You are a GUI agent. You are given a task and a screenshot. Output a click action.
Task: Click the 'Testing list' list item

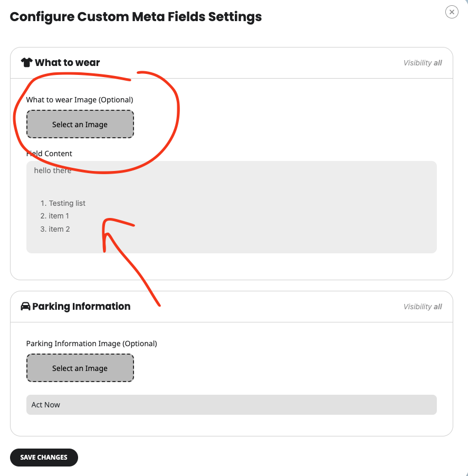pyautogui.click(x=67, y=203)
